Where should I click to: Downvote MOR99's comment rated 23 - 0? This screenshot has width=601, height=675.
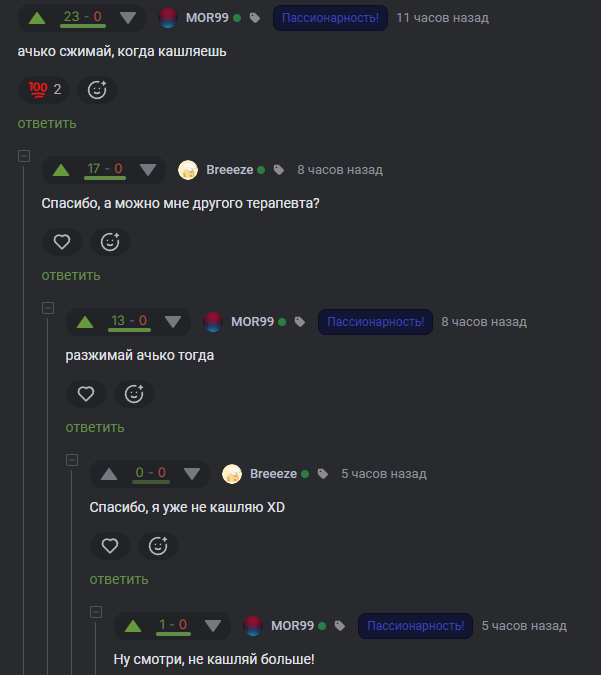coord(128,18)
